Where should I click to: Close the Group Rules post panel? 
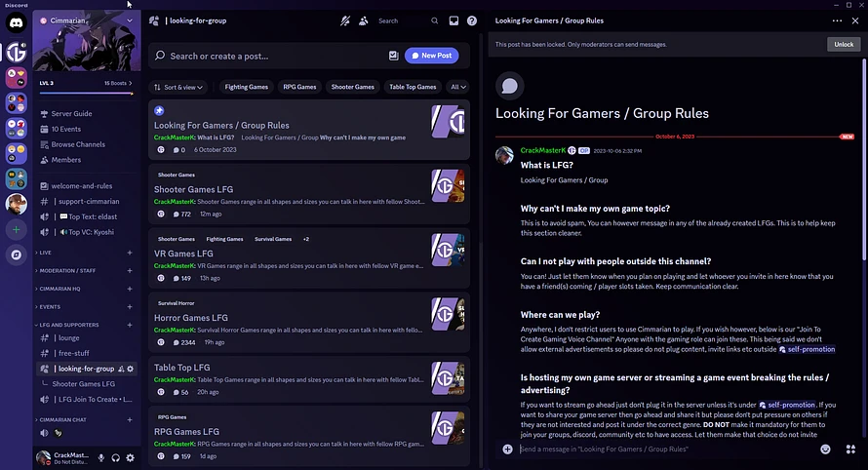click(x=855, y=20)
